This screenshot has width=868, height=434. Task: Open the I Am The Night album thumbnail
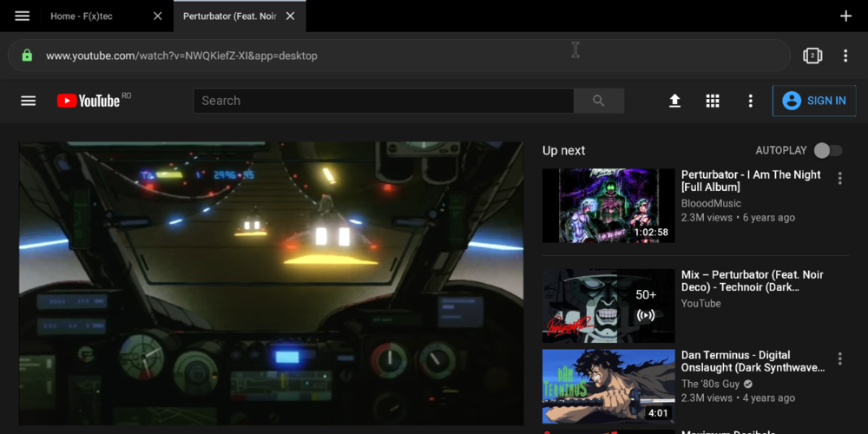(608, 206)
